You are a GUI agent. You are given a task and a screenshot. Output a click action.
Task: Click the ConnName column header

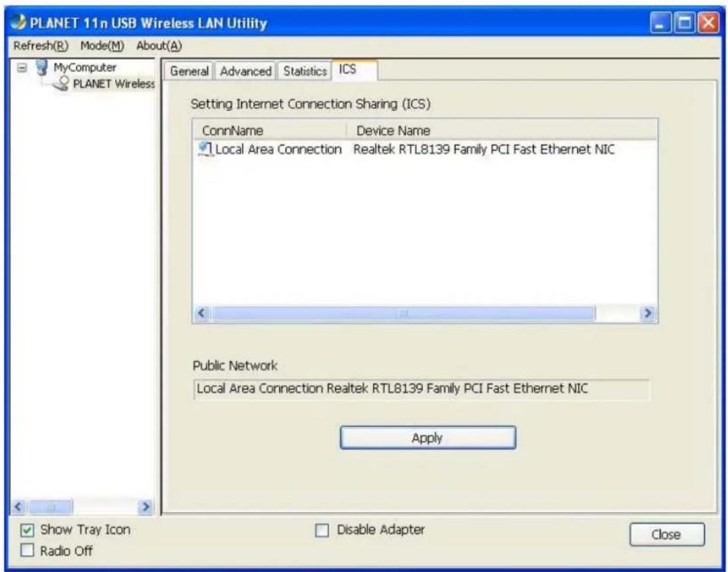click(270, 130)
